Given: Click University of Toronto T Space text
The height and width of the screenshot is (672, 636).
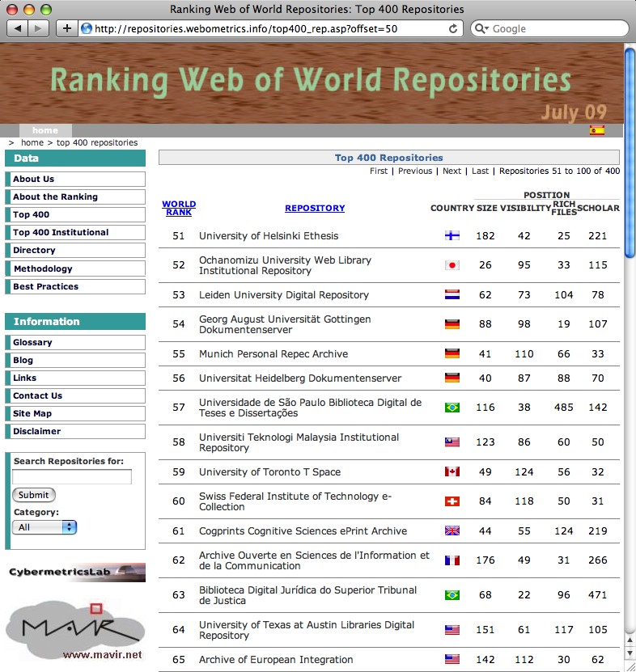Looking at the screenshot, I should pyautogui.click(x=269, y=472).
